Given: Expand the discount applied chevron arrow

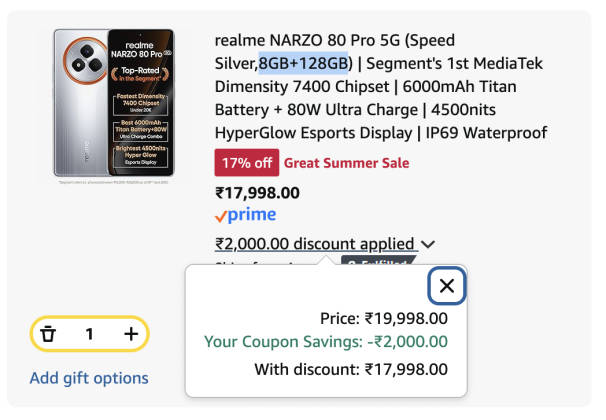Looking at the screenshot, I should pos(429,244).
